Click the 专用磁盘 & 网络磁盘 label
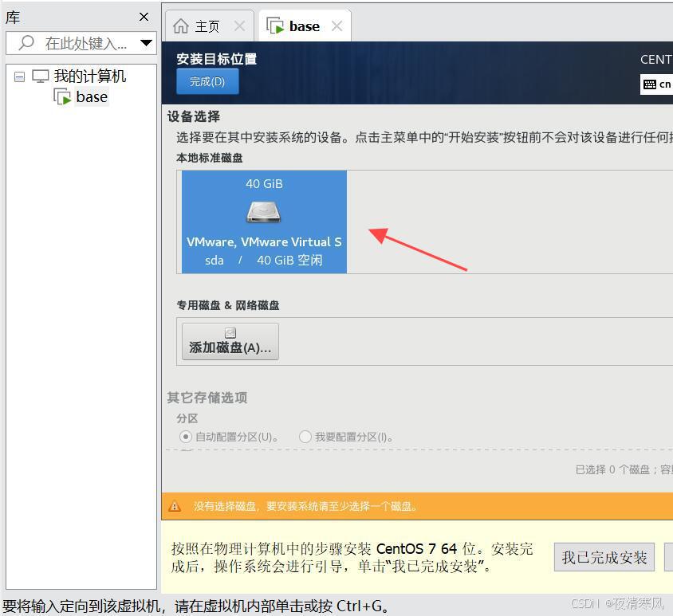Image resolution: width=673 pixels, height=616 pixels. 228,305
